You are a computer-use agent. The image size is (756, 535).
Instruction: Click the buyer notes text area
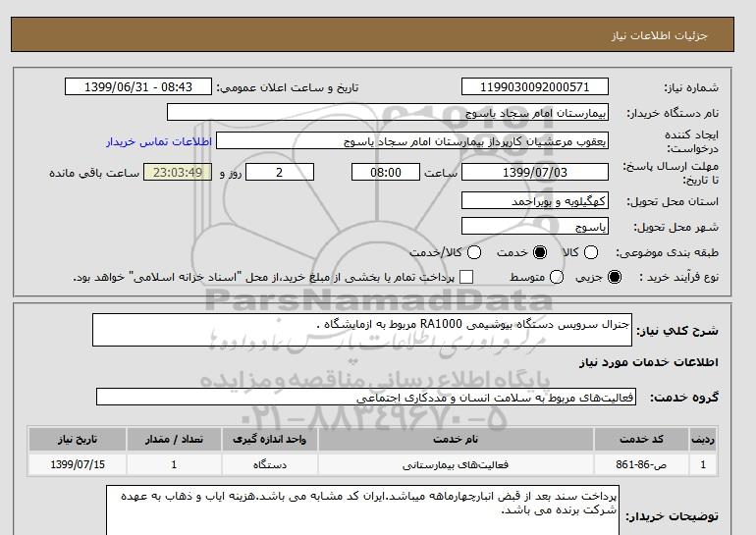pyautogui.click(x=362, y=509)
